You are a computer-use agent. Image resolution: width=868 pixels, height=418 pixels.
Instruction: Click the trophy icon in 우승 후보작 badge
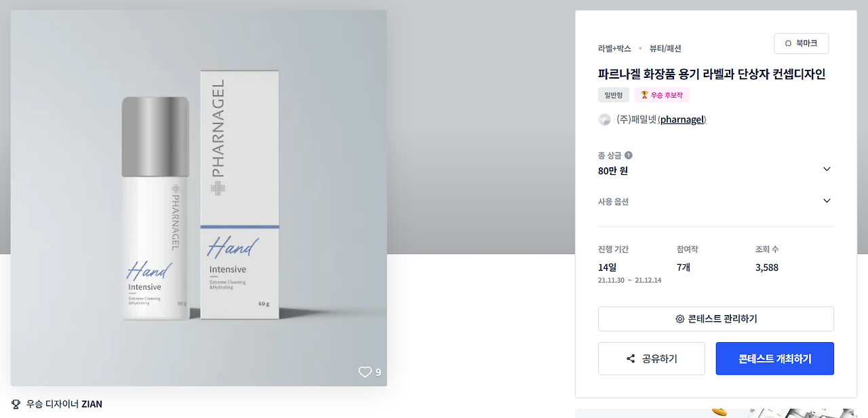click(644, 95)
